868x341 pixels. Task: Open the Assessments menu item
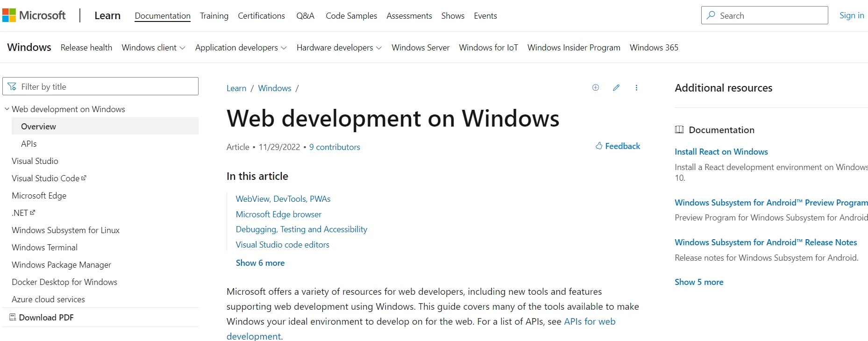409,15
